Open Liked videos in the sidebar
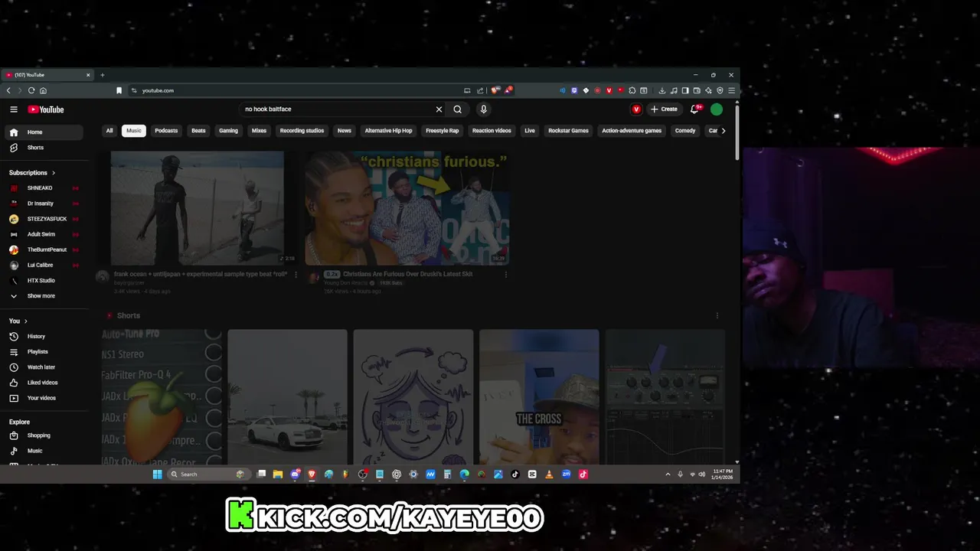 pos(42,383)
